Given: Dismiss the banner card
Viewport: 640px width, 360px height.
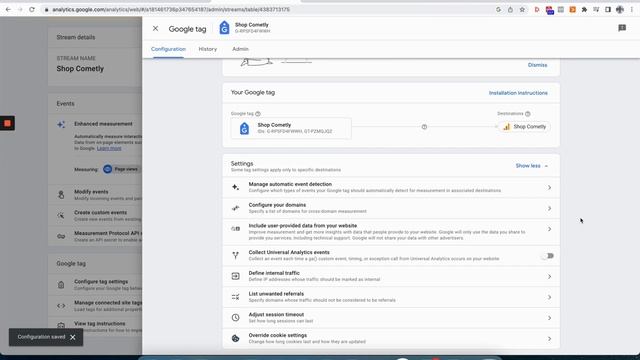Looking at the screenshot, I should [x=537, y=65].
